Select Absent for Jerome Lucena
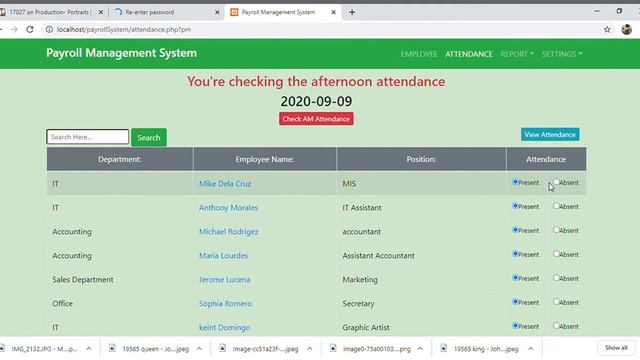The width and height of the screenshot is (640, 360). (x=556, y=278)
